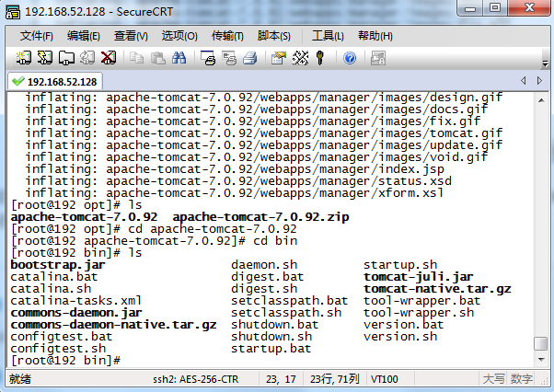Click the 23行, 71列 status entry
Viewport: 554px width, 392px height.
[x=335, y=379]
